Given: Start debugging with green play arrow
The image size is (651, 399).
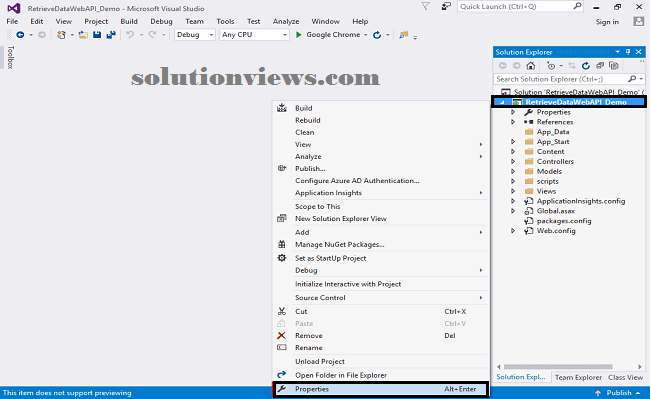Looking at the screenshot, I should (298, 35).
